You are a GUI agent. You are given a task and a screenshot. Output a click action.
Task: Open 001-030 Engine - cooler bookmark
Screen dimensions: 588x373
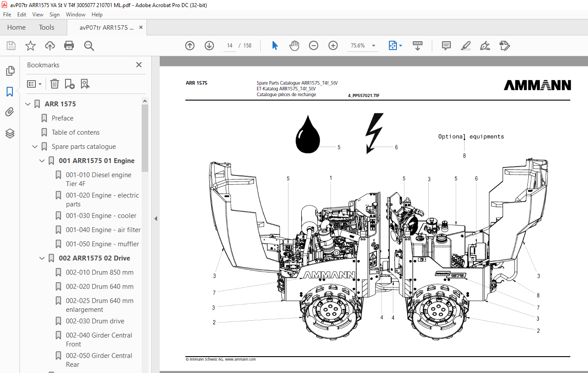click(x=101, y=216)
